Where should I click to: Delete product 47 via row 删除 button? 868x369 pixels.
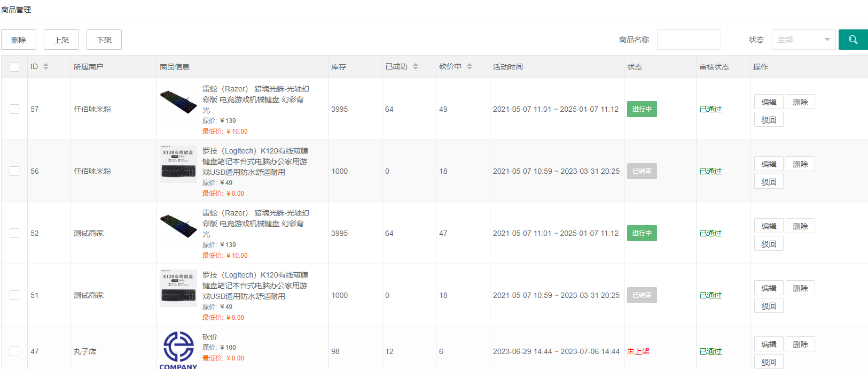800,344
